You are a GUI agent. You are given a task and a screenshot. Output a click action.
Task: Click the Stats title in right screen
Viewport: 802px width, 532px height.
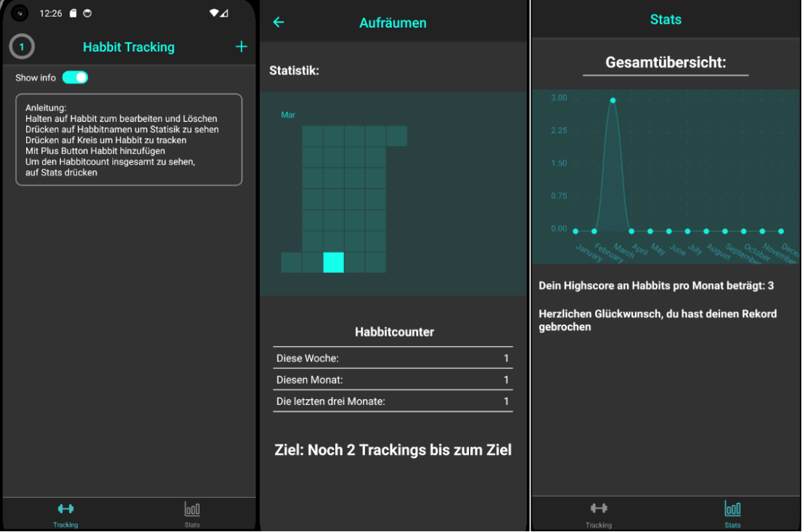(666, 20)
